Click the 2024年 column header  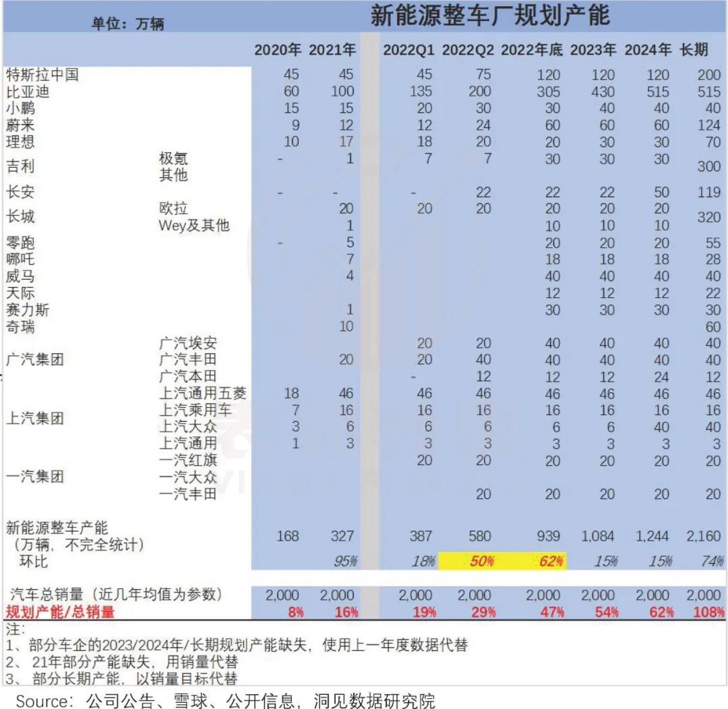(x=648, y=50)
